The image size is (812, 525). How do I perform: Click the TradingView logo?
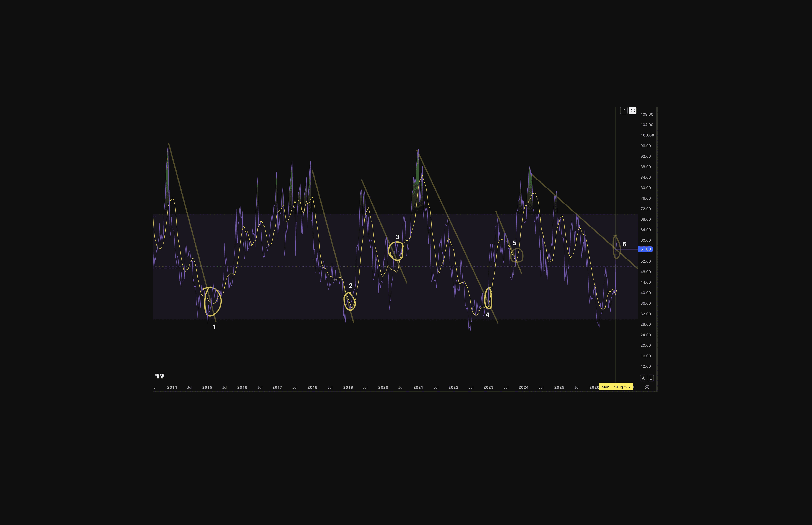(x=160, y=376)
